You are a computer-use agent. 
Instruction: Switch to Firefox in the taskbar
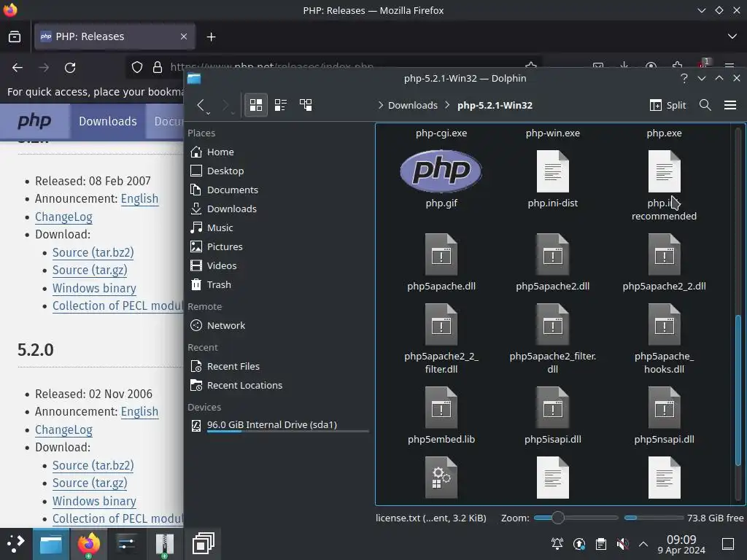tap(88, 543)
